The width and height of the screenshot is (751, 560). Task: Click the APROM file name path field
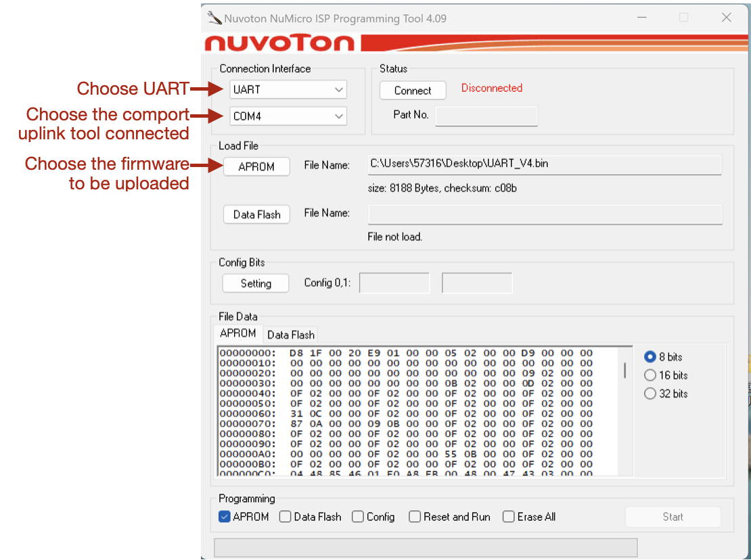point(544,164)
